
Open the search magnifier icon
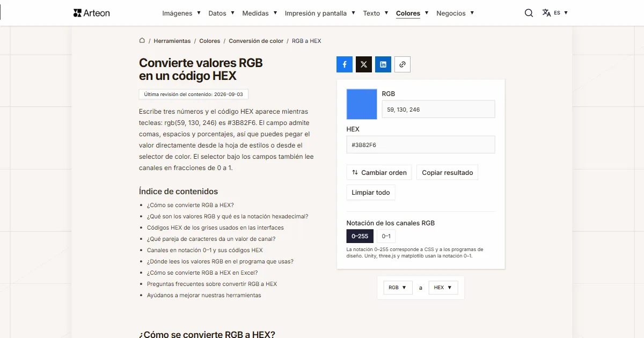pyautogui.click(x=529, y=13)
